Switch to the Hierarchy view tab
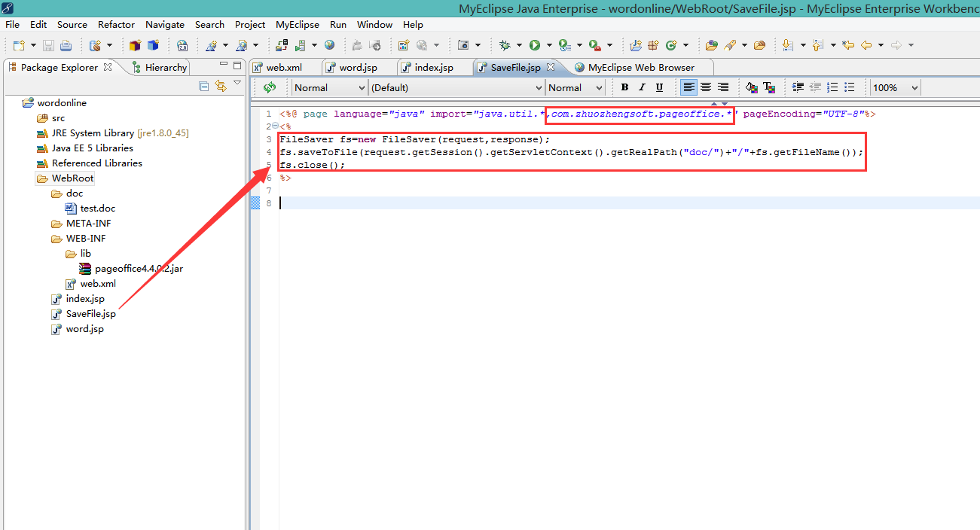This screenshot has width=980, height=530. point(160,67)
